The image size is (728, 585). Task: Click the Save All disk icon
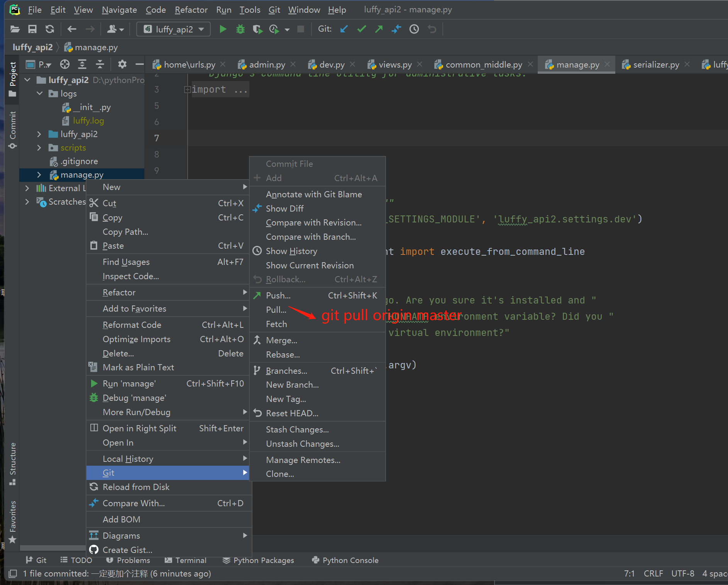(32, 29)
